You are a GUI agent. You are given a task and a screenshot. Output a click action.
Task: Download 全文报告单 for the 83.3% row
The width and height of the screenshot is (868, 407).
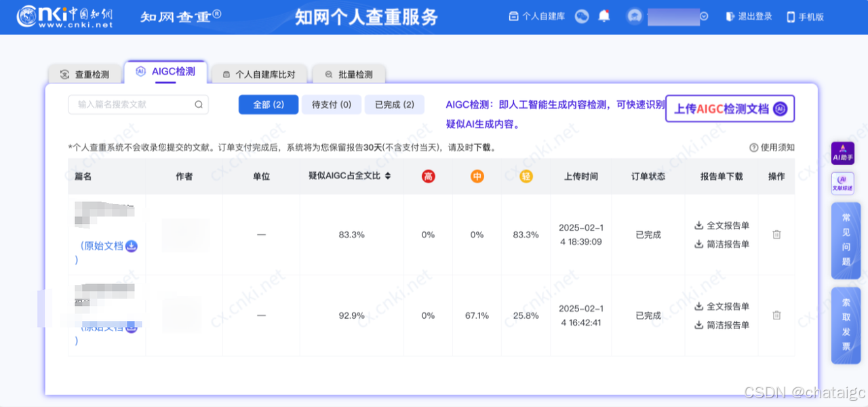pyautogui.click(x=722, y=226)
